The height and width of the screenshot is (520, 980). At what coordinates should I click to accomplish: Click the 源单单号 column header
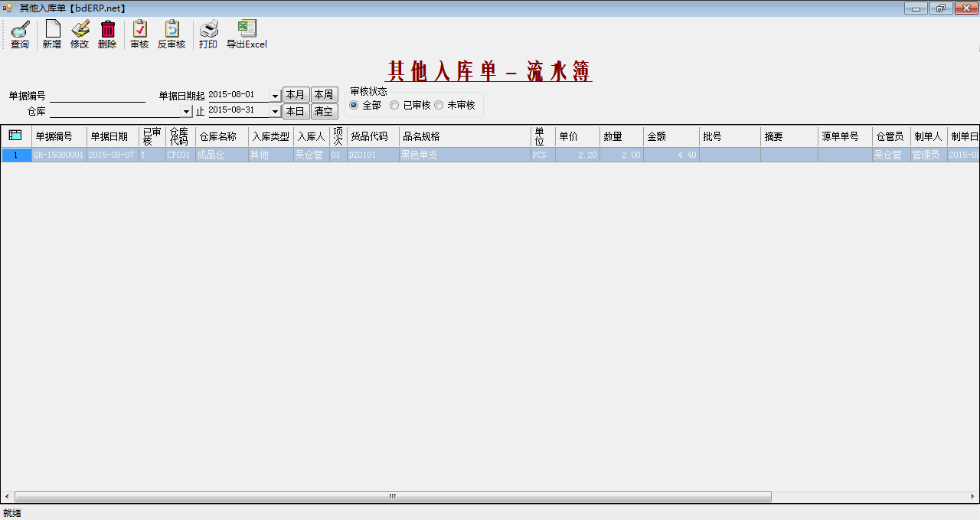pos(845,136)
